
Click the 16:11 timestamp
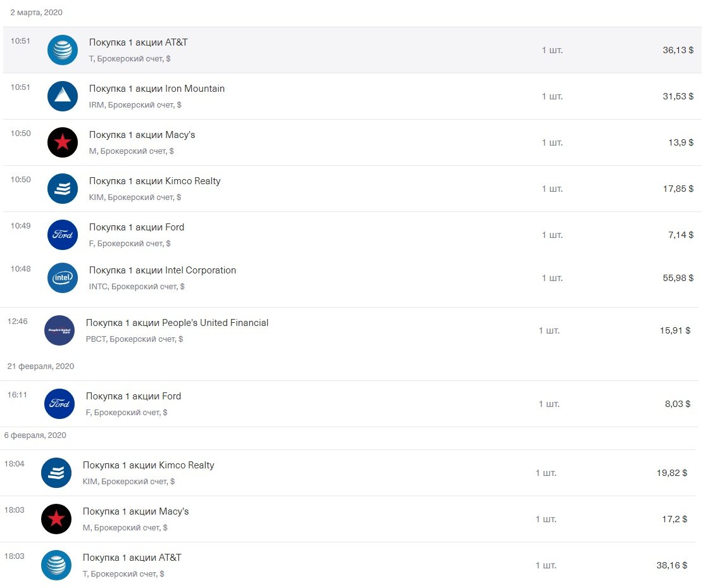pyautogui.click(x=17, y=395)
